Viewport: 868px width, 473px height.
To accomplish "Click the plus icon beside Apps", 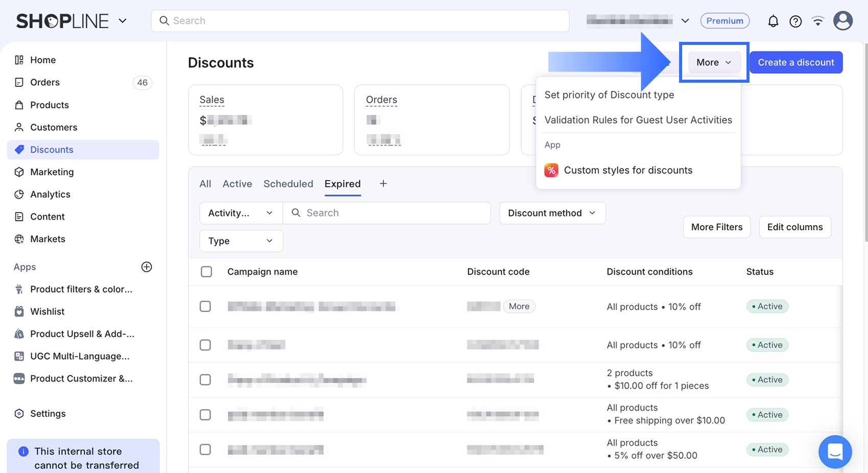I will click(x=147, y=267).
